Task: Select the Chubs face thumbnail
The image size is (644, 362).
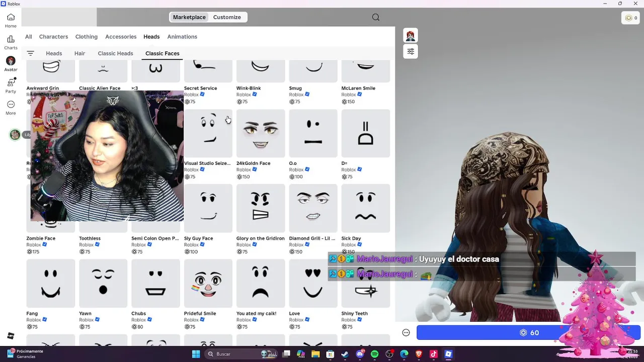Action: tap(155, 283)
